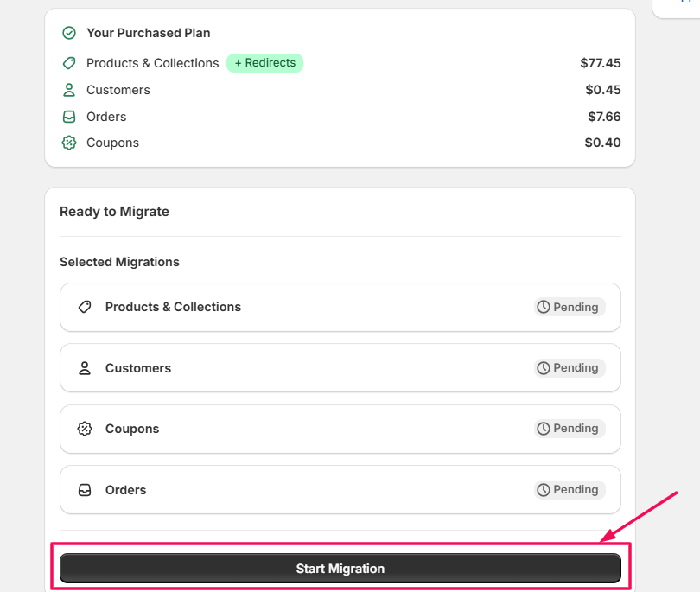Click the person icon beside Customers plan item

tap(69, 90)
